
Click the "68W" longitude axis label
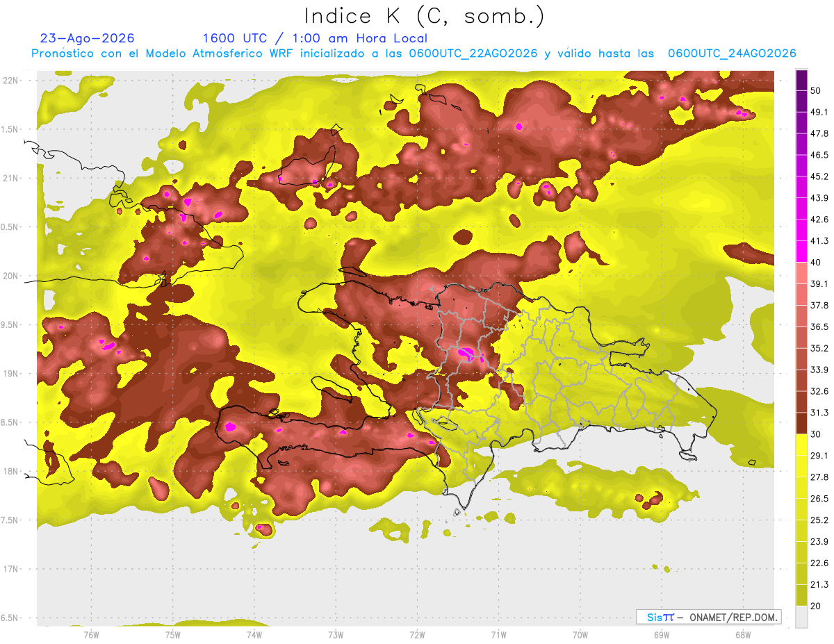coord(743,634)
